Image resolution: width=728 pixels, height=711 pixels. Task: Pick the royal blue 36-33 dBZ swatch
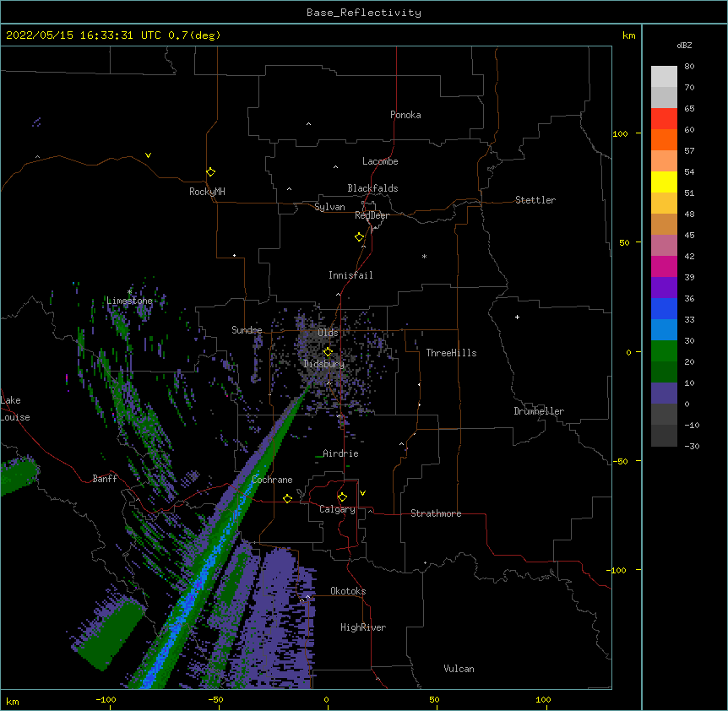point(664,308)
